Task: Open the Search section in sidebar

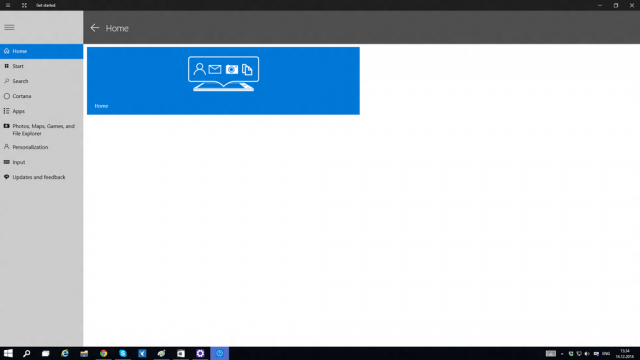Action: 42,81
